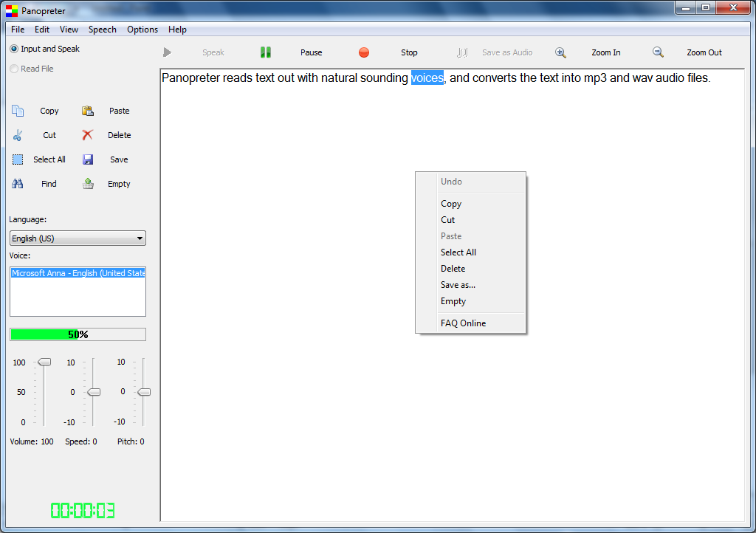Click the Paste clipboard icon
Viewport: 756px width, 533px height.
(x=88, y=111)
